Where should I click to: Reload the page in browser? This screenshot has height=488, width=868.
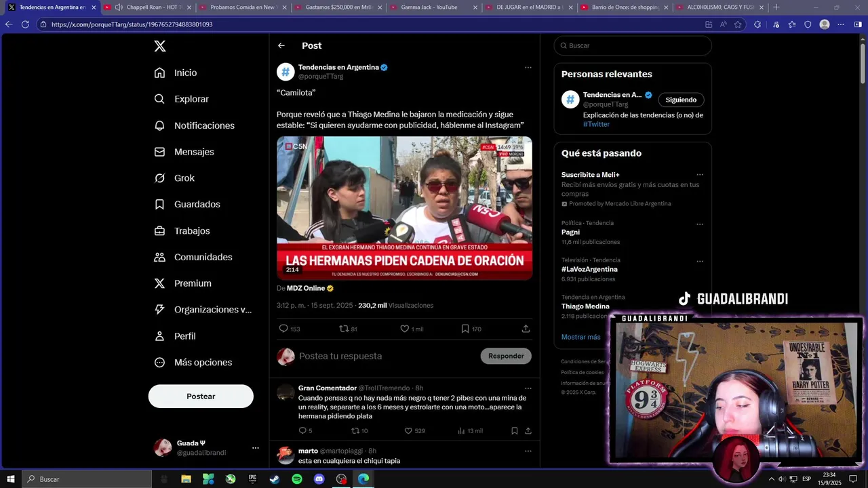coord(25,24)
